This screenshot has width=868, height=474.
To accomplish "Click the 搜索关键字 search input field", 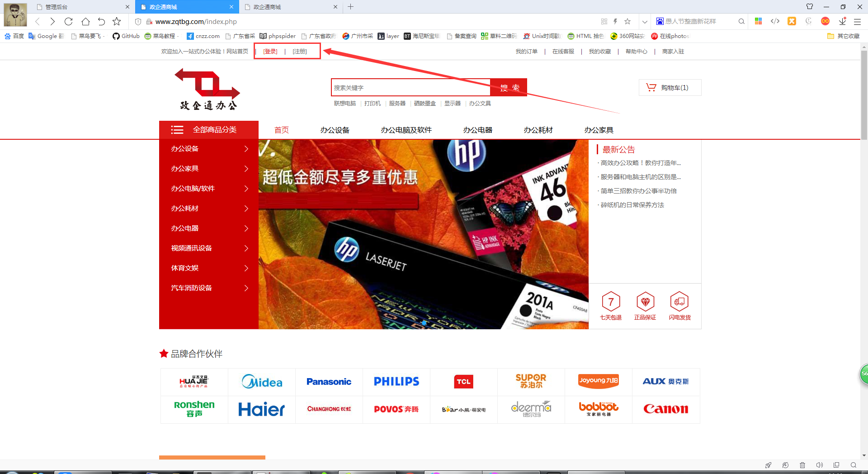I will [410, 88].
